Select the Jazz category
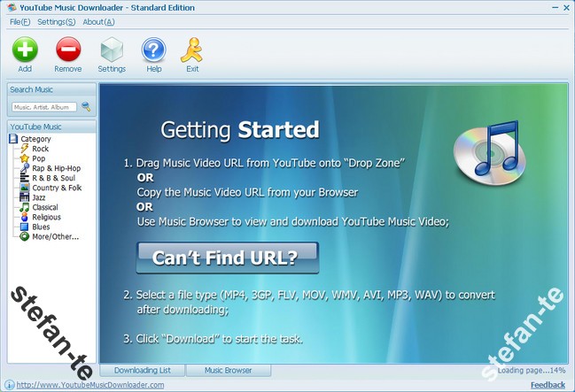Viewport: 575px width, 392px height. [x=39, y=197]
